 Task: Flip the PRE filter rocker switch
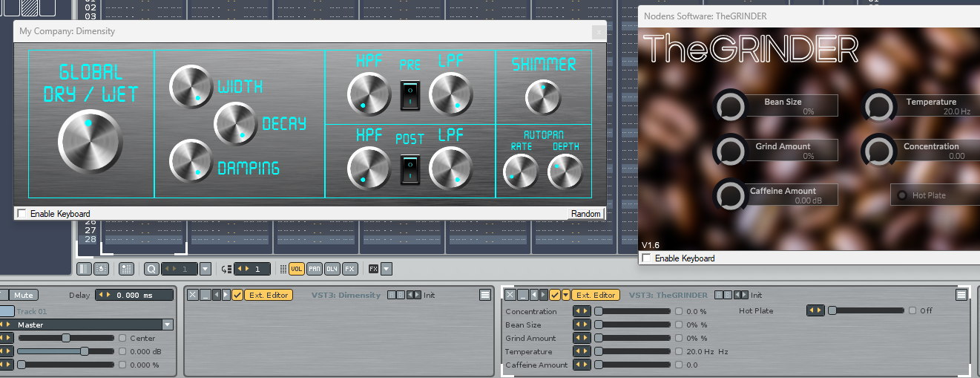410,95
